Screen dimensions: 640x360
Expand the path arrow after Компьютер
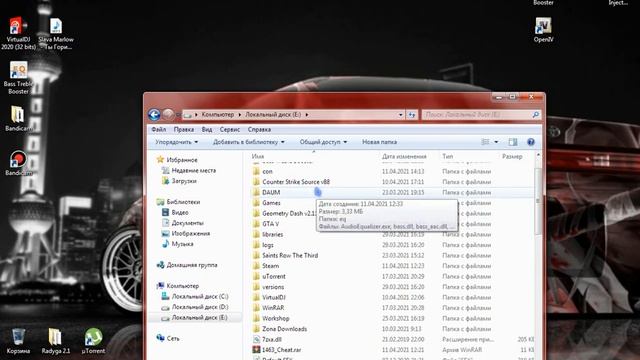pyautogui.click(x=240, y=115)
